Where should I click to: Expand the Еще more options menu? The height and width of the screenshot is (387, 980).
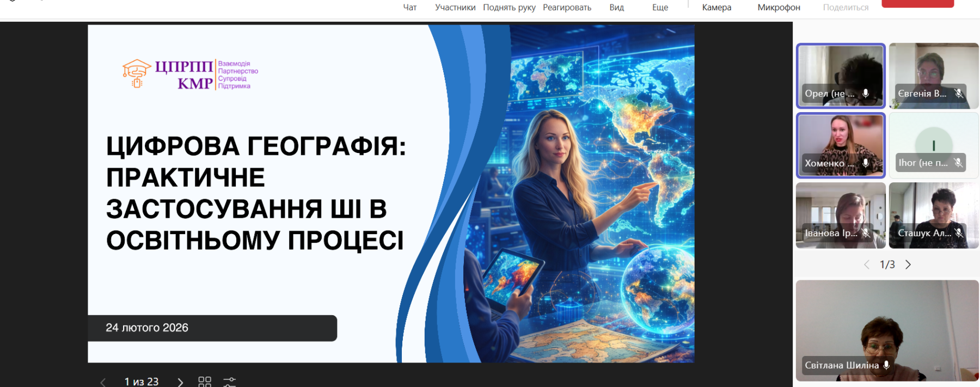(x=660, y=8)
